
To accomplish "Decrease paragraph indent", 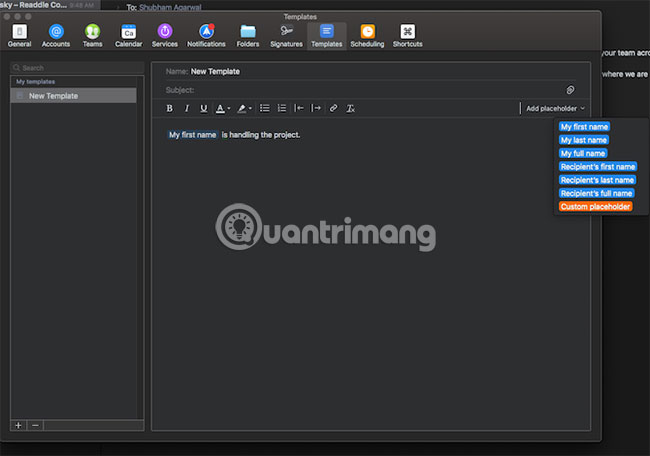I will tap(299, 108).
